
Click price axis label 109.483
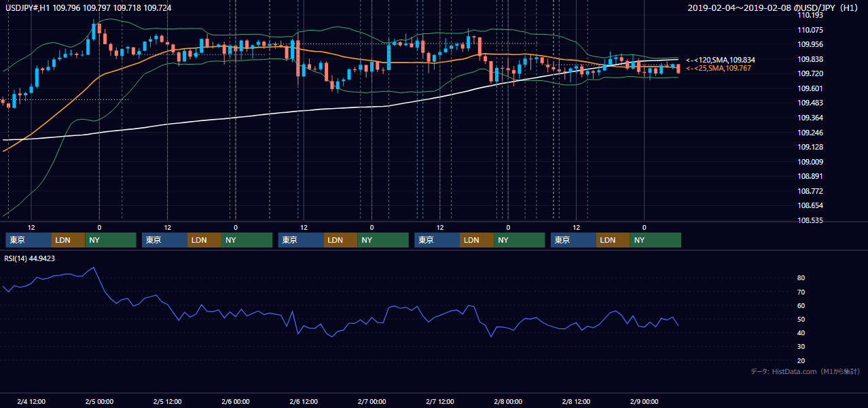(810, 103)
